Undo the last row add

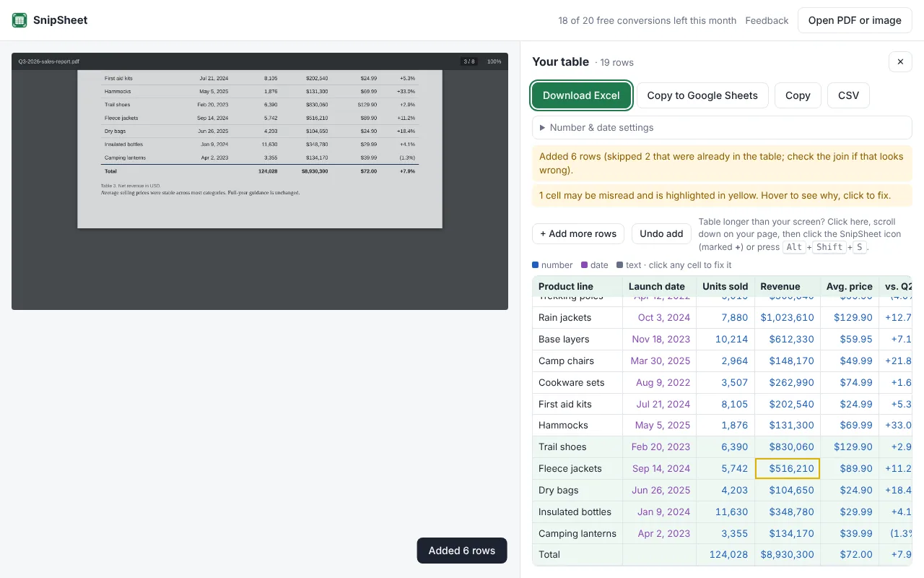coord(661,233)
